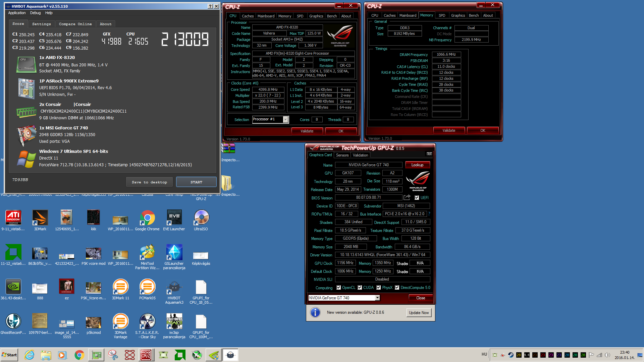This screenshot has height=362, width=644.
Task: Click the Steam tray icon
Action: 511,355
